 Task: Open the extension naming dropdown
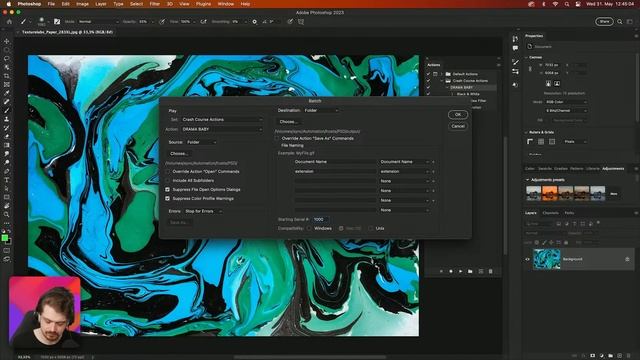tap(405, 171)
